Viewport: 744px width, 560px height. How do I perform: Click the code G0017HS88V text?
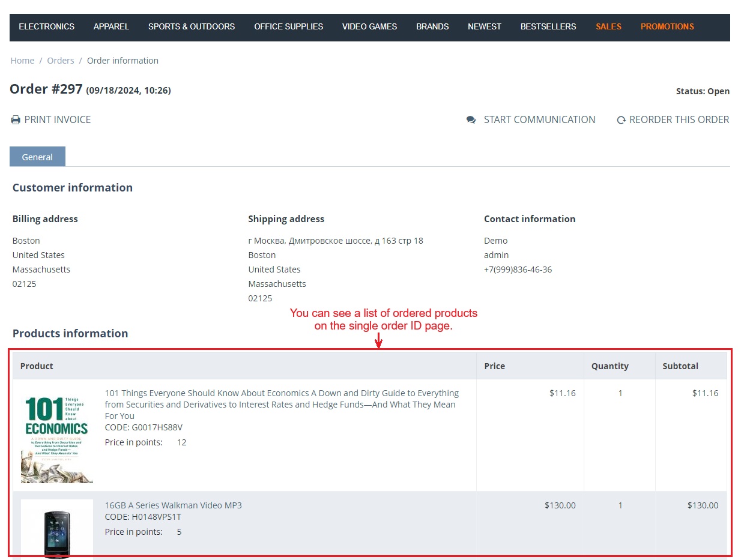144,427
